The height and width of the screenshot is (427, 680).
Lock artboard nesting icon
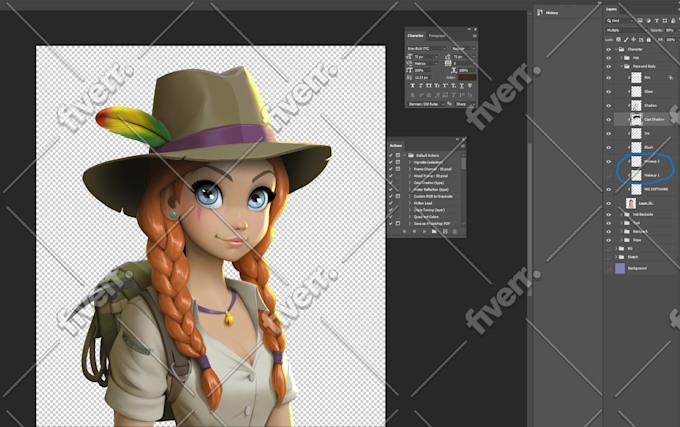click(x=641, y=39)
